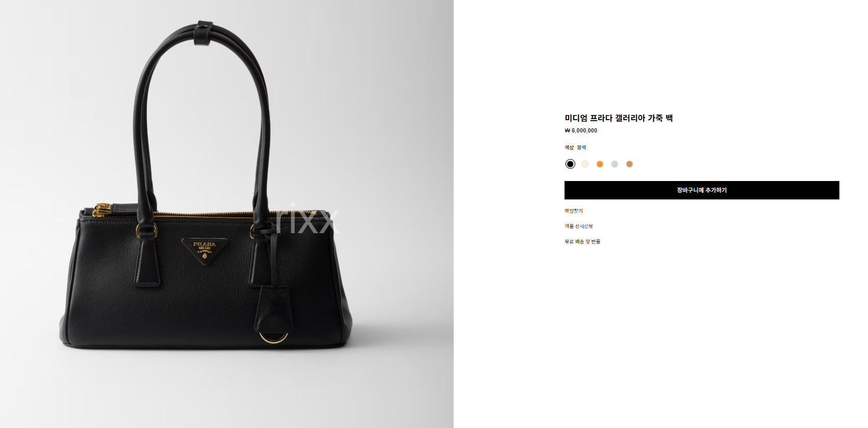Expand the 제품 상세정보 section
Image resolution: width=868 pixels, height=428 pixels.
coord(579,226)
